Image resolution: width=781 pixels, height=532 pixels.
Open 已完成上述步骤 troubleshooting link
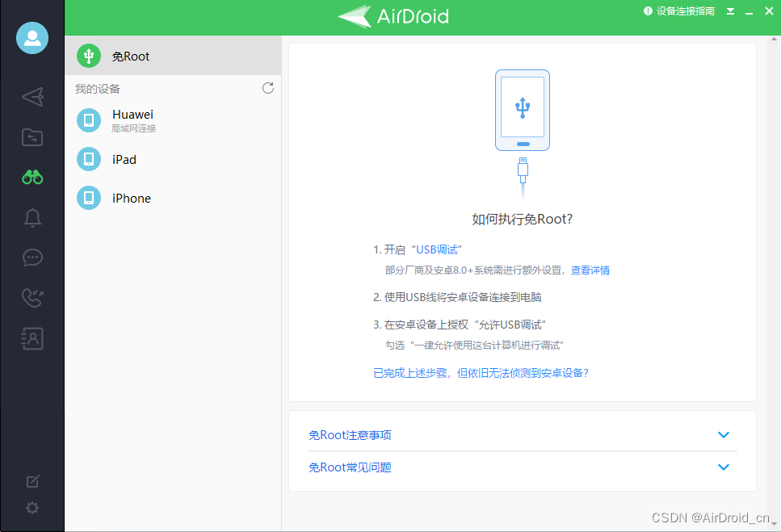[481, 373]
